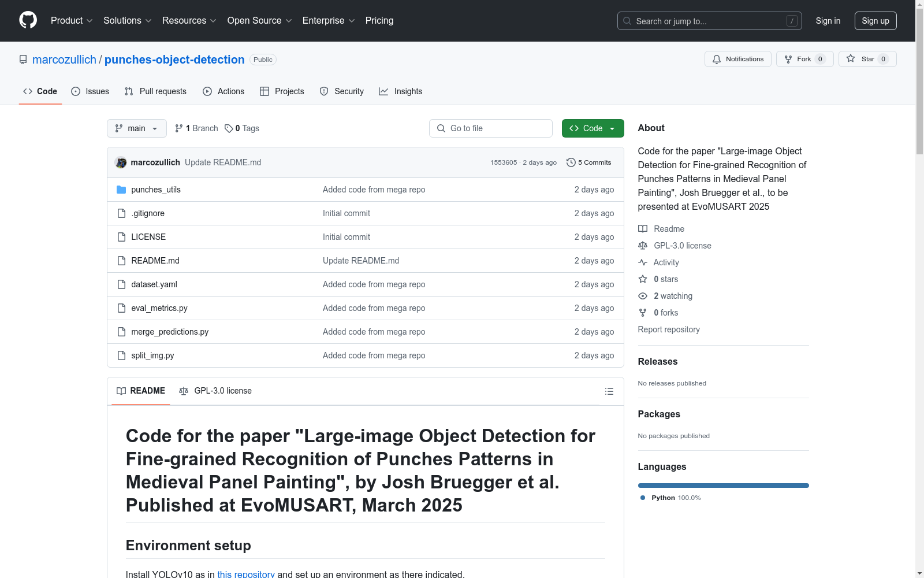Click the Sign in link

tap(828, 21)
